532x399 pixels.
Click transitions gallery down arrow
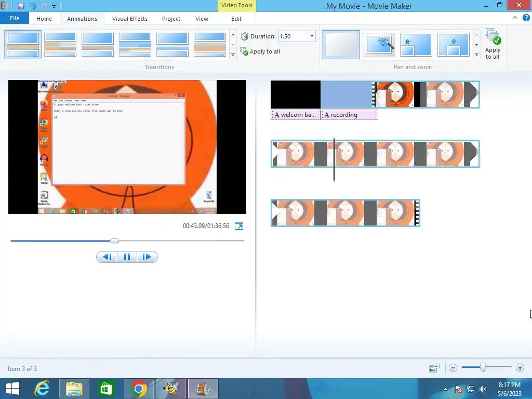[233, 45]
